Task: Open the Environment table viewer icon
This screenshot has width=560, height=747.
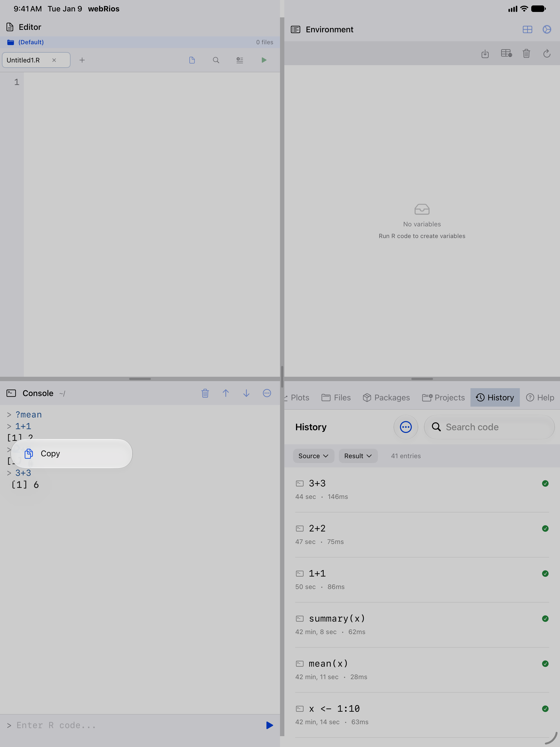Action: click(506, 53)
